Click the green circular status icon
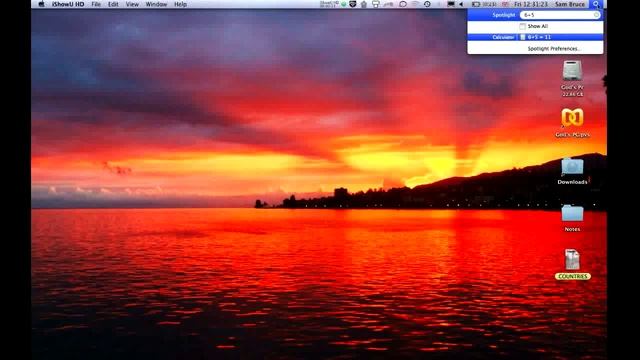This screenshot has width=640, height=360. 344,4
